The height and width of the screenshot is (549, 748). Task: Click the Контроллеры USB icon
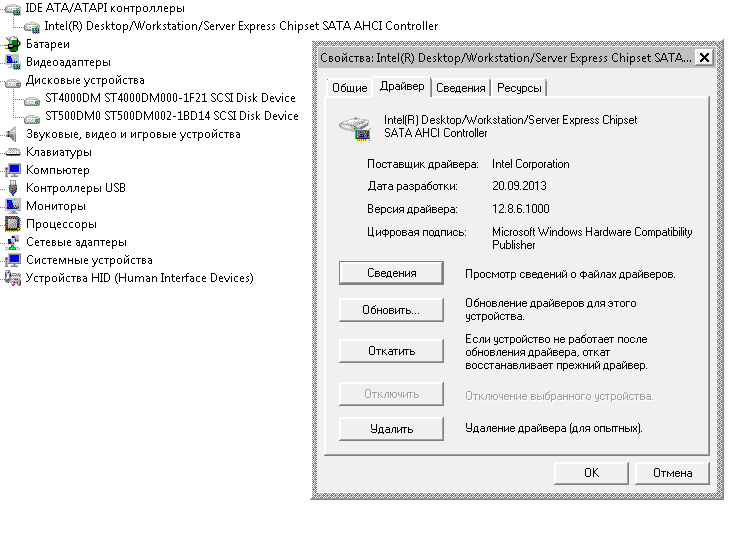tap(13, 188)
